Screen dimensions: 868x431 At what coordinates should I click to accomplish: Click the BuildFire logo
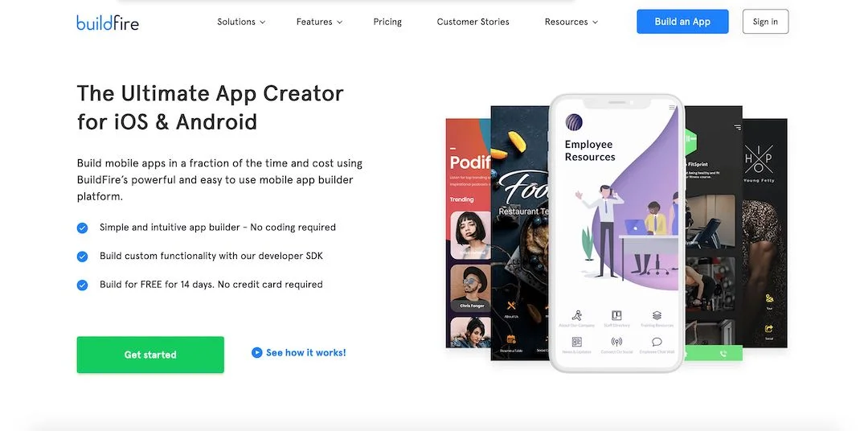(x=108, y=23)
